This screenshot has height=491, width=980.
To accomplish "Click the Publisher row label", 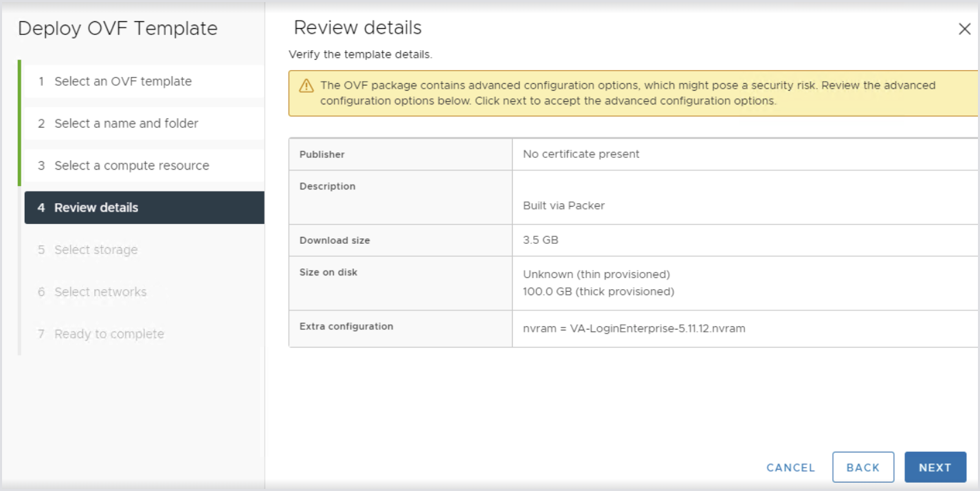I will coord(322,155).
